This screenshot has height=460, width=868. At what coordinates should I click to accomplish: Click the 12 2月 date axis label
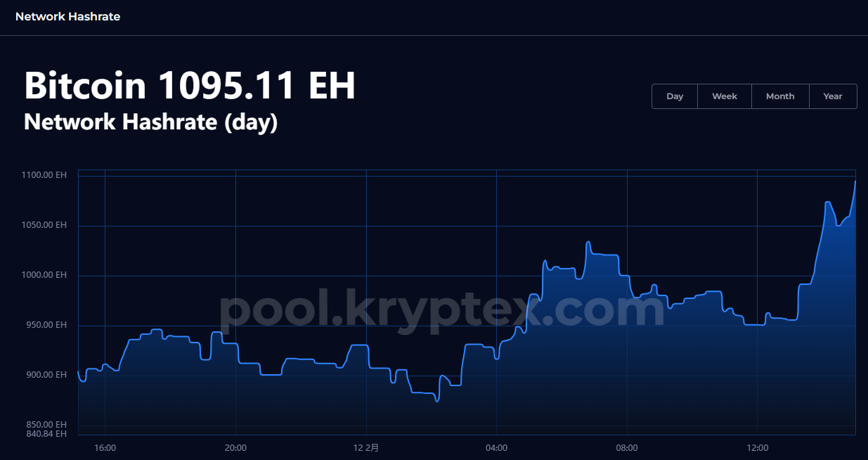pos(365,448)
